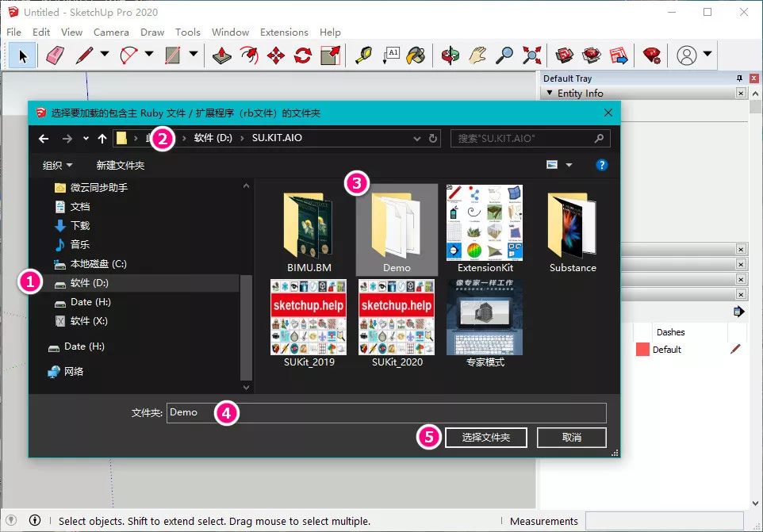Activate the Tape Measure tool
The height and width of the screenshot is (532, 763).
(363, 55)
